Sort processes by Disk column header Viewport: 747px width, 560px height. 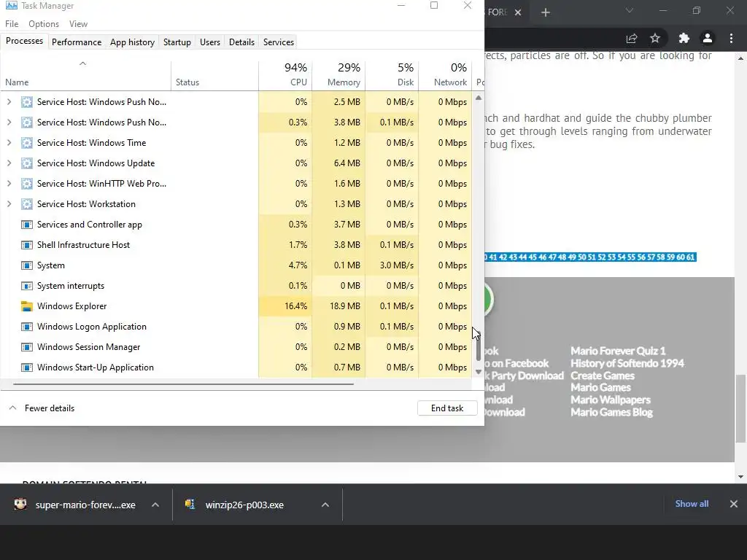[x=392, y=74]
